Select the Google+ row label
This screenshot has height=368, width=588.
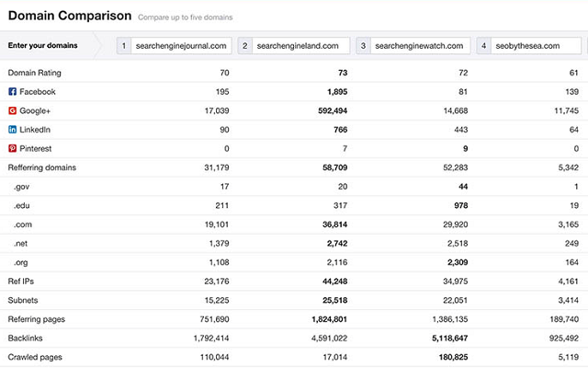pyautogui.click(x=35, y=110)
